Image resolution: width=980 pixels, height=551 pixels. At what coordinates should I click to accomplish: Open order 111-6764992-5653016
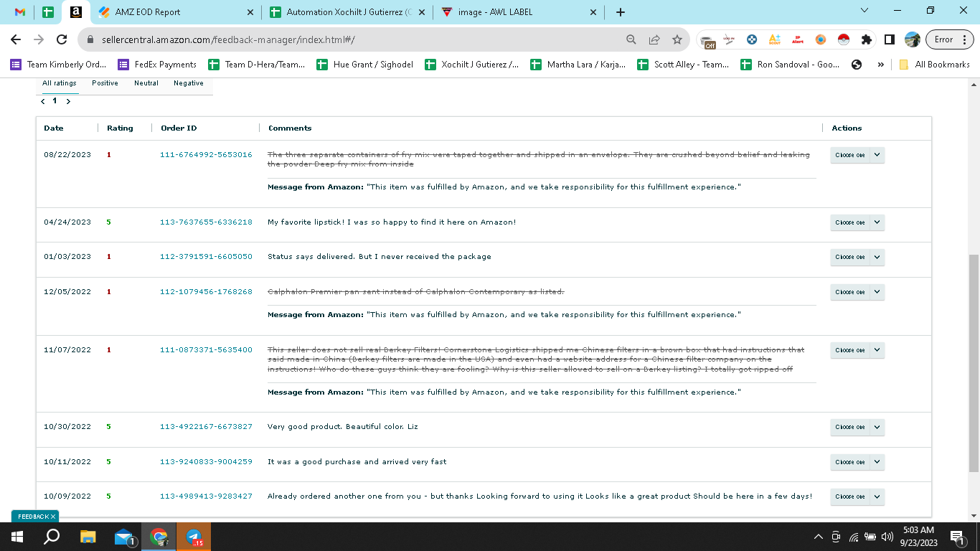(x=206, y=155)
